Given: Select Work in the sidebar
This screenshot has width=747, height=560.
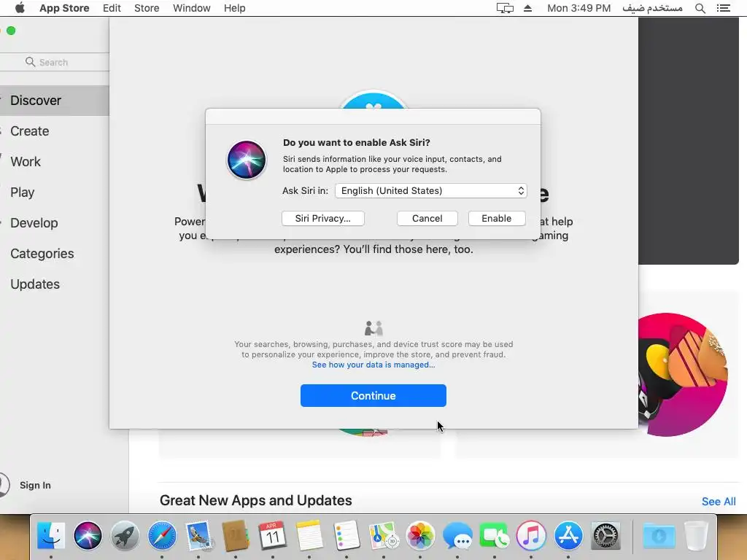Looking at the screenshot, I should tap(54, 161).
